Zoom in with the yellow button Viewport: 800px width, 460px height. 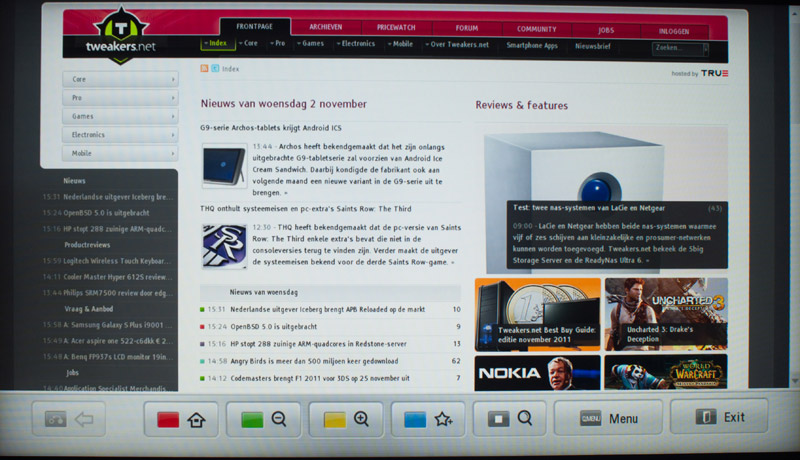[346, 419]
